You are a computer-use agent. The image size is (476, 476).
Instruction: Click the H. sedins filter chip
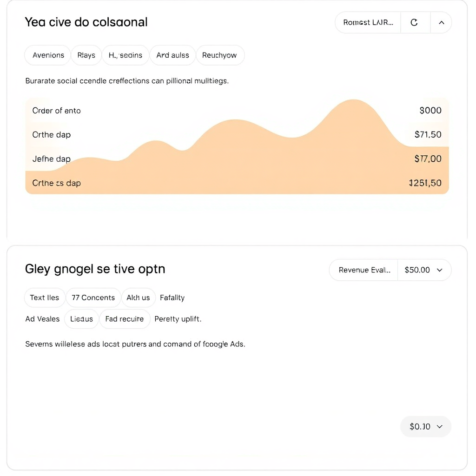(126, 55)
